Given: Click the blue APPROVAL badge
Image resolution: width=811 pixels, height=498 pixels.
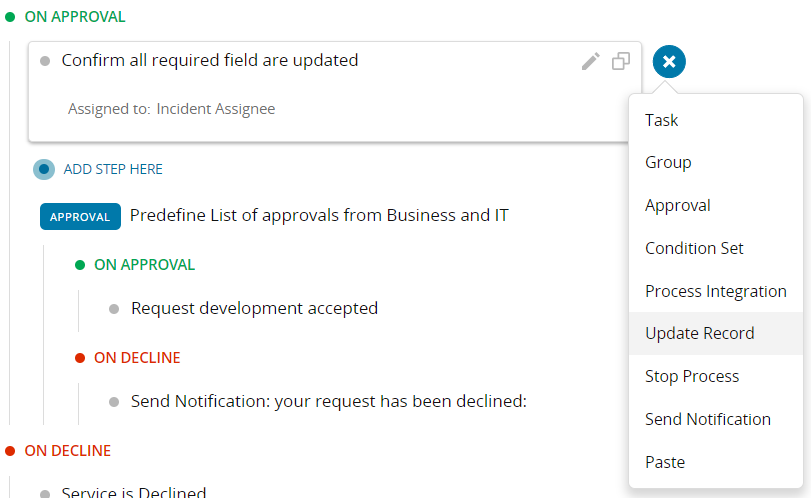Looking at the screenshot, I should pyautogui.click(x=80, y=216).
